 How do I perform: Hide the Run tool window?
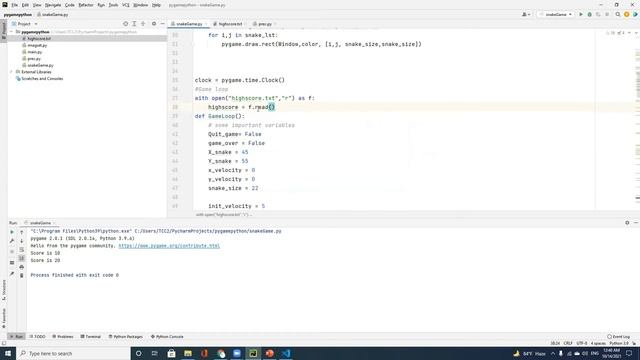pos(636,223)
